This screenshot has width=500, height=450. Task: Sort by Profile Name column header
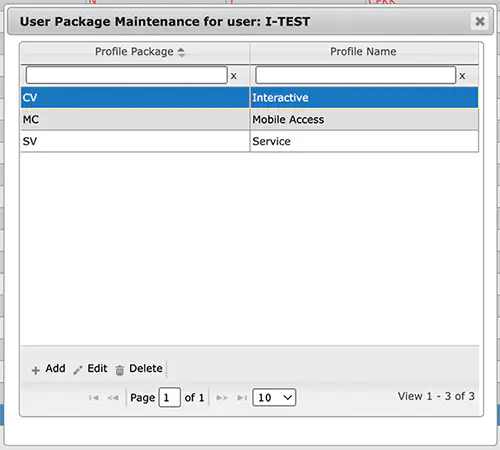(363, 52)
